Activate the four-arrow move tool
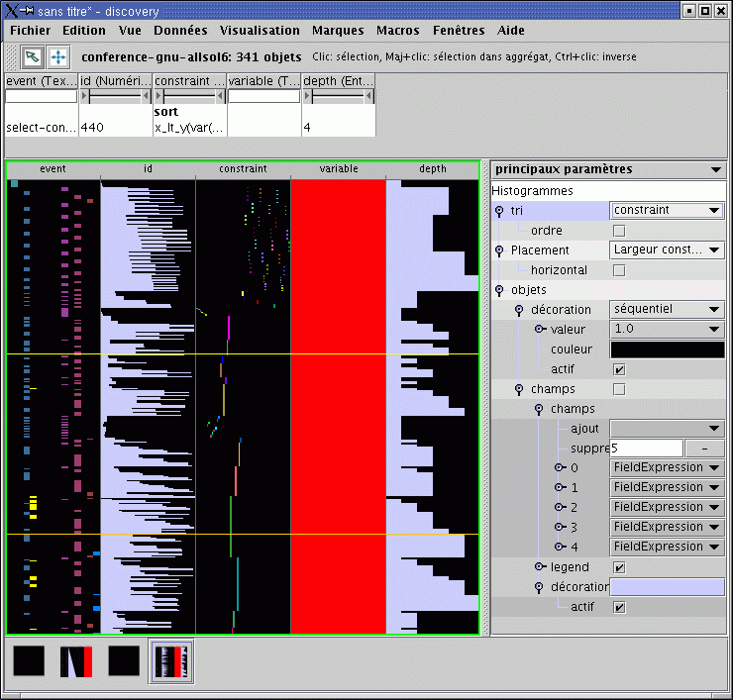 [58, 56]
